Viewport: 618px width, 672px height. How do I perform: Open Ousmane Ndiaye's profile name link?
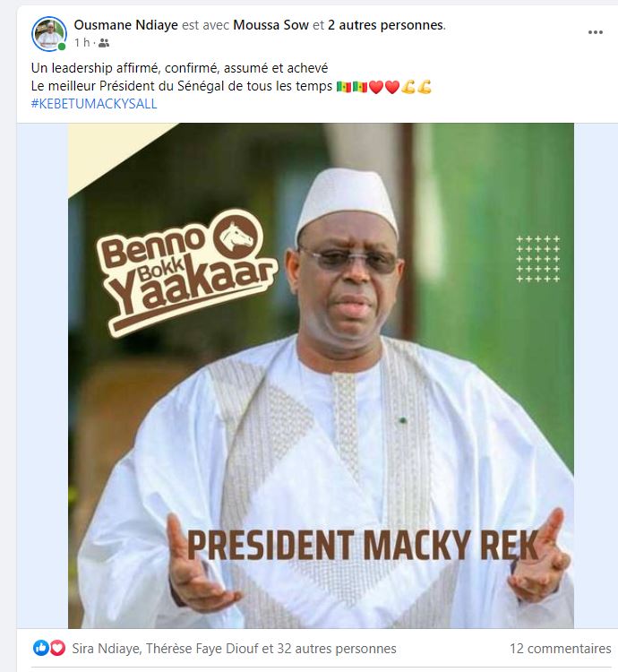pos(125,25)
